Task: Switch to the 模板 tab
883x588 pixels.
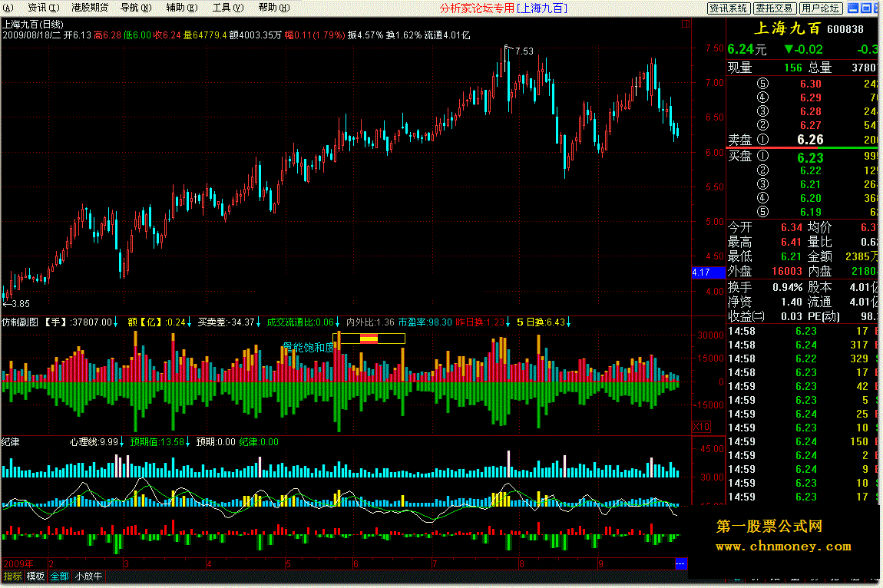Action: point(35,576)
